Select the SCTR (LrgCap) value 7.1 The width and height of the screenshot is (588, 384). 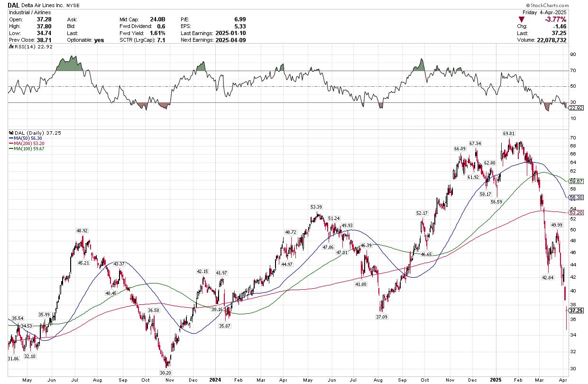161,40
